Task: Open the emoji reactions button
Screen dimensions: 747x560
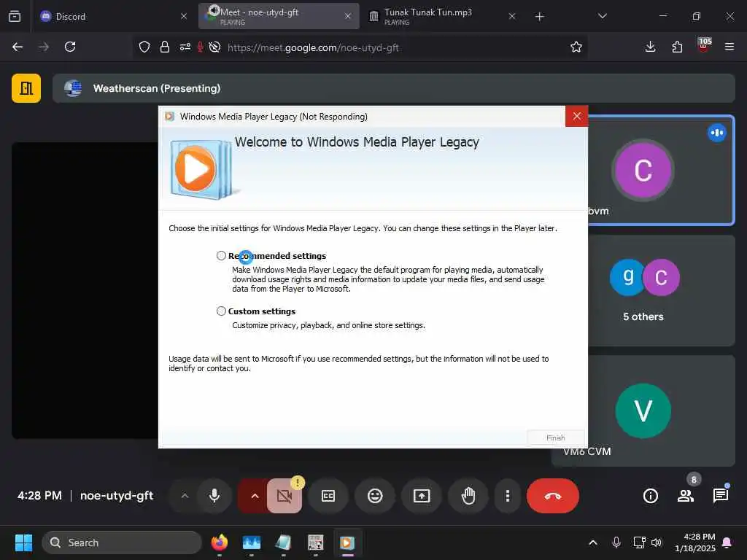Action: pos(375,496)
